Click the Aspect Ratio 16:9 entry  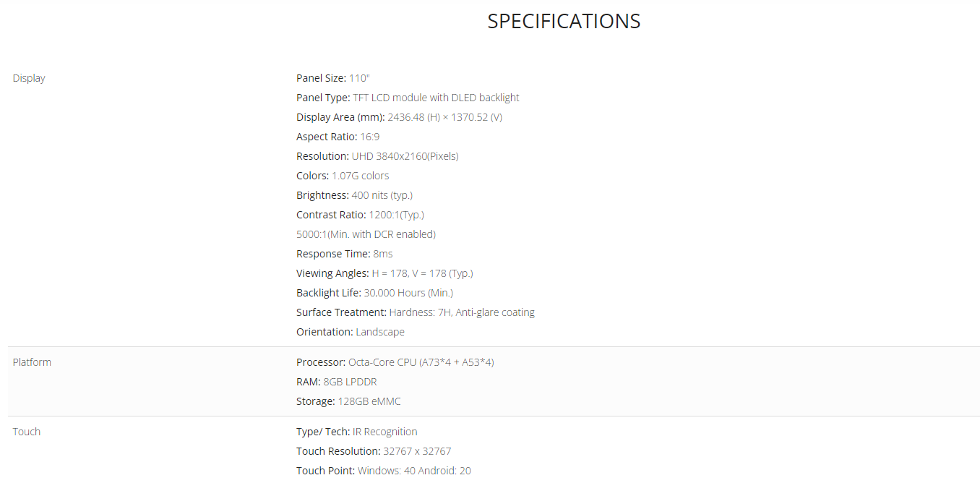[x=338, y=137]
